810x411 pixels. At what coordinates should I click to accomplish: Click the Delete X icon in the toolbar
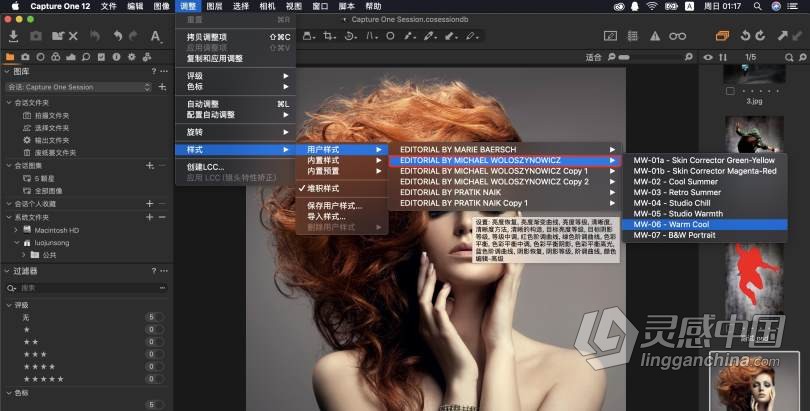point(73,36)
